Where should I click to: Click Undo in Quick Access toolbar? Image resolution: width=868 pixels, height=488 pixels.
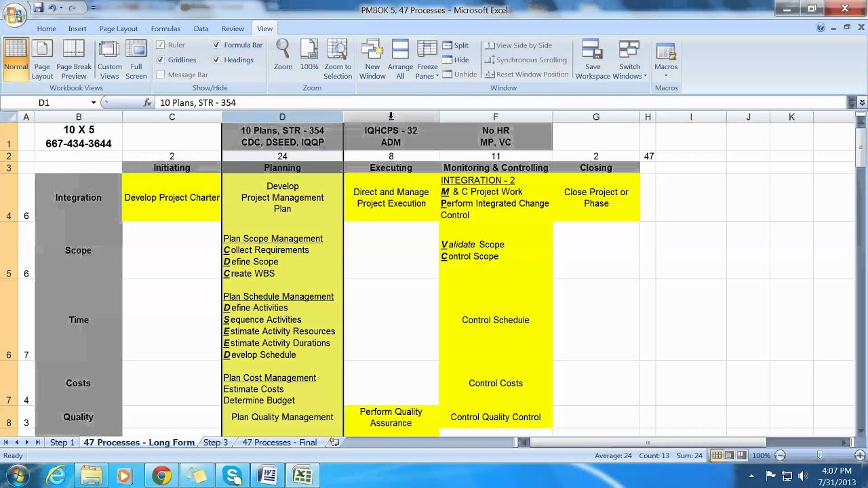click(x=53, y=8)
